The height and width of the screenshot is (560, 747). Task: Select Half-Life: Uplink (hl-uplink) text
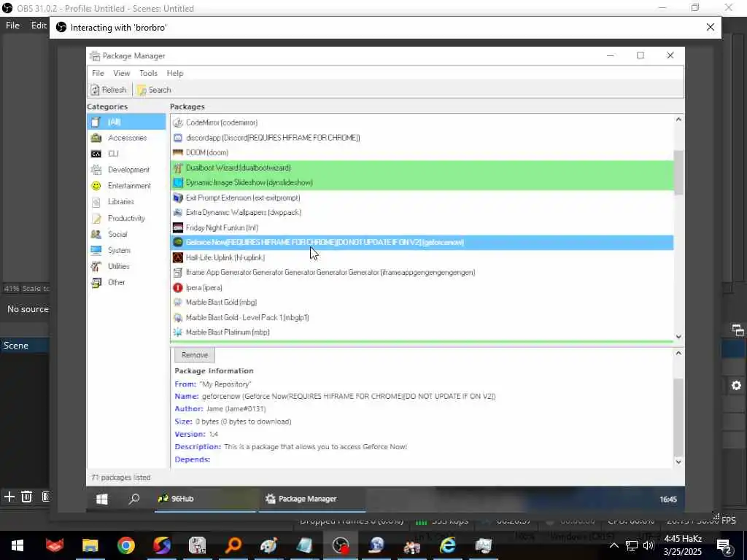(225, 257)
